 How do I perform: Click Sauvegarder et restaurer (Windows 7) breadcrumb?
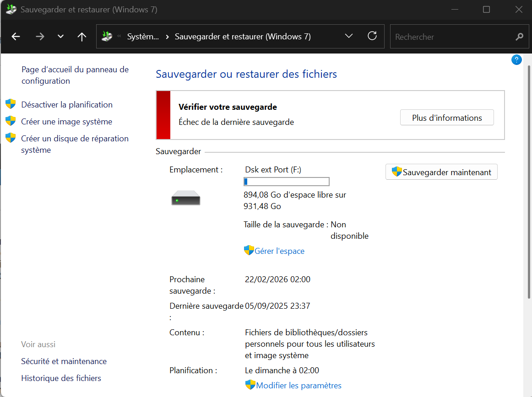tap(243, 37)
